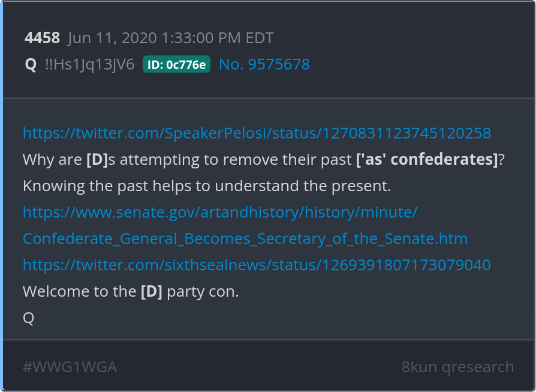Click the words 'party con.'
Screen dimensions: 536x392
[203, 292]
